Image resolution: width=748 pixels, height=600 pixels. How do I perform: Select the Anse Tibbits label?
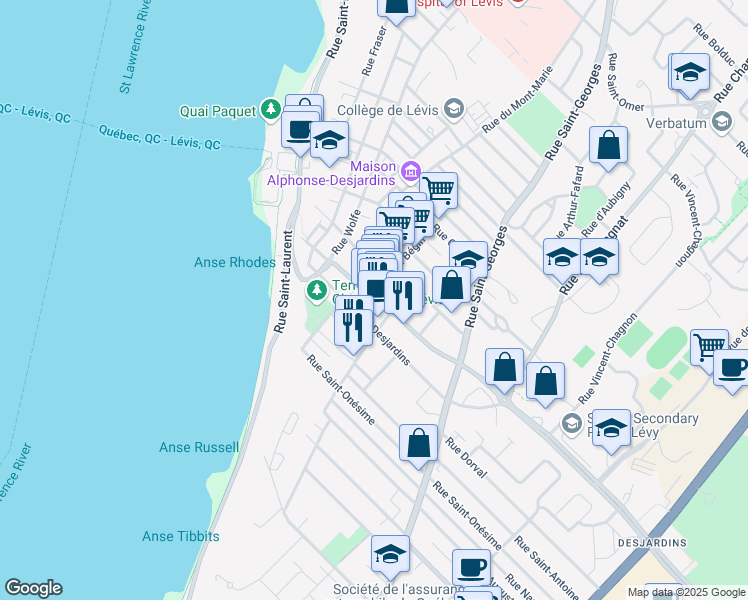point(181,537)
